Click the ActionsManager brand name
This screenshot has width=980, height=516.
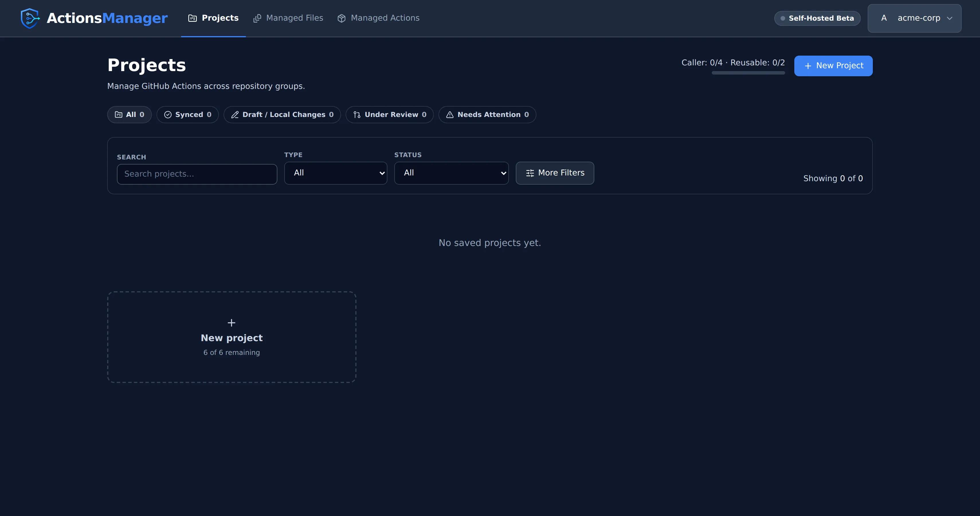107,18
